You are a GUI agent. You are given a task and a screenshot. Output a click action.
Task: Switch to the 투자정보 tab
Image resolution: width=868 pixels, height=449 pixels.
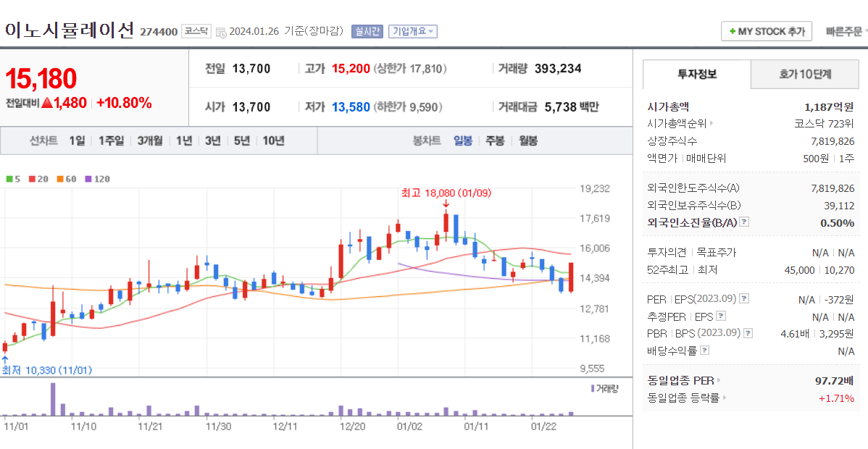(x=697, y=74)
